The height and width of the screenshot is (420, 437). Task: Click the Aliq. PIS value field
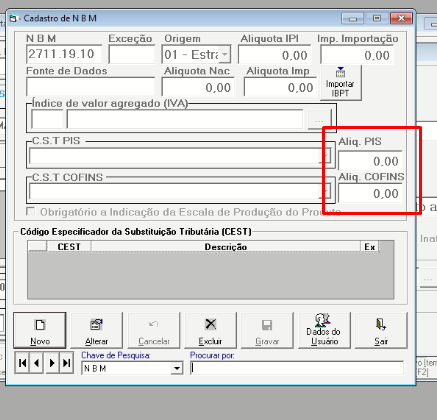pyautogui.click(x=370, y=161)
